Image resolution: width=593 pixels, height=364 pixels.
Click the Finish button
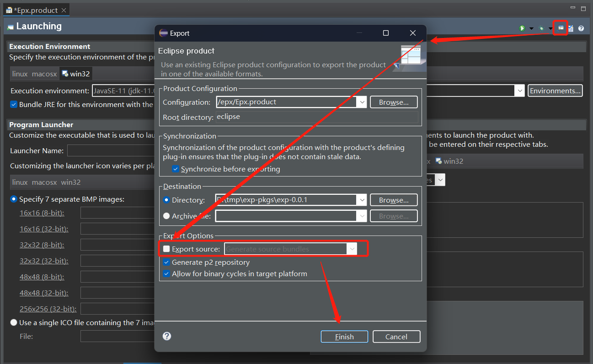(x=344, y=337)
